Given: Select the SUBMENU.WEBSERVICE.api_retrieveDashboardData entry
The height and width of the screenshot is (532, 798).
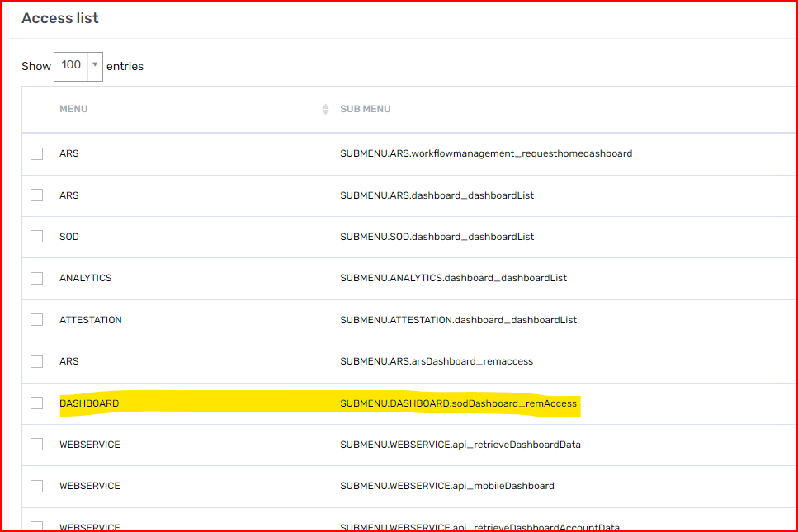Looking at the screenshot, I should (460, 444).
